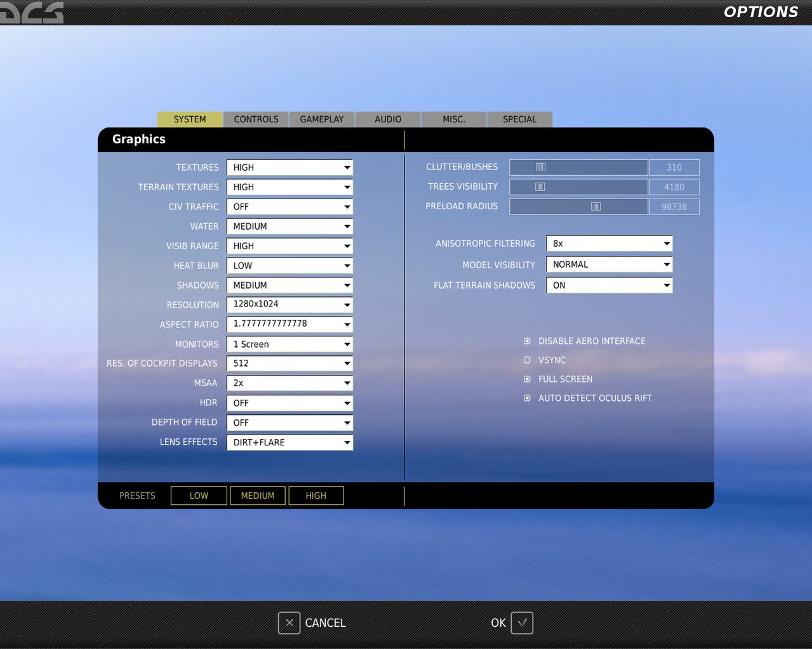Click the OPTIONS title text
The height and width of the screenshot is (649, 812).
(761, 12)
